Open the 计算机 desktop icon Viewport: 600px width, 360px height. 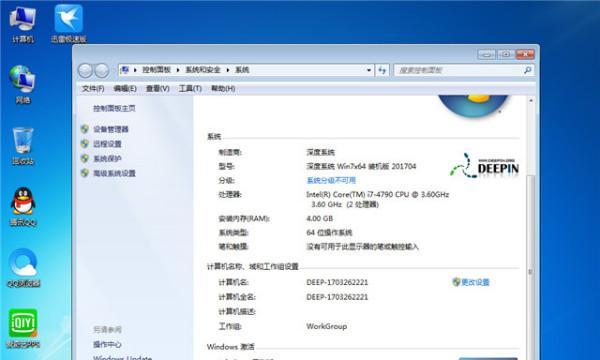point(23,24)
